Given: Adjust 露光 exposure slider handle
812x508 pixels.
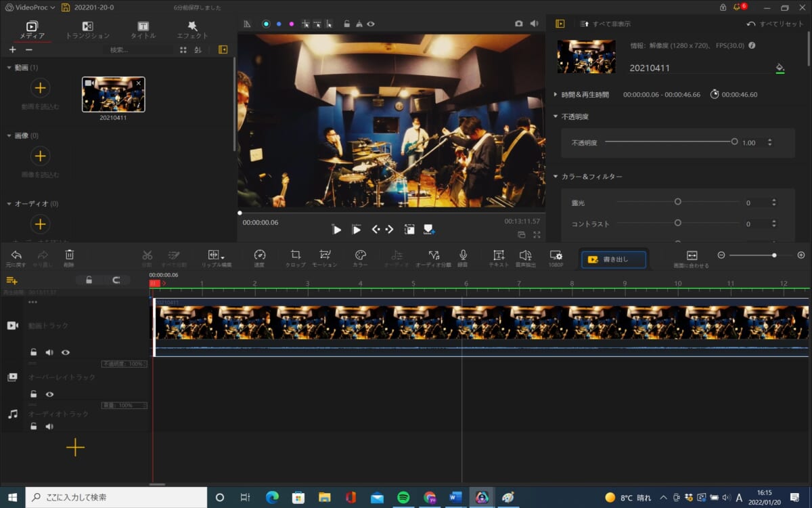Looking at the screenshot, I should [x=677, y=202].
